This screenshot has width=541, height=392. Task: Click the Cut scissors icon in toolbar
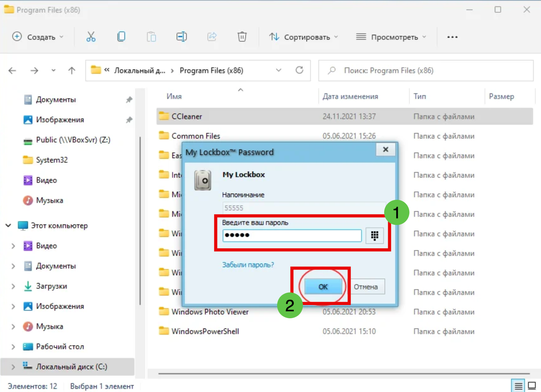(91, 37)
